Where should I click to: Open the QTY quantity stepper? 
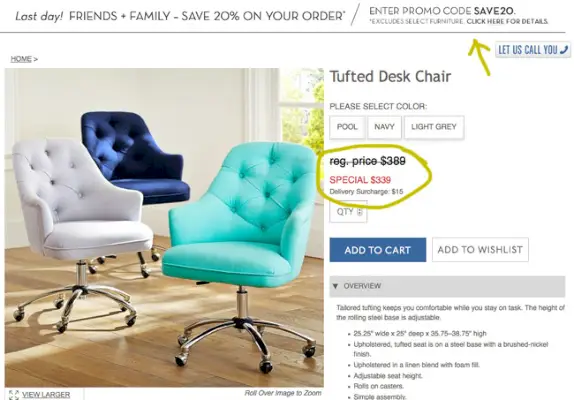(x=359, y=212)
